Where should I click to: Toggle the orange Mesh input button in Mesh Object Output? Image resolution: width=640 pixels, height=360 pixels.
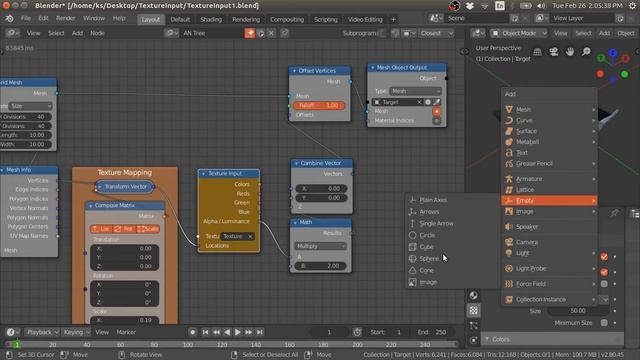pyautogui.click(x=437, y=111)
